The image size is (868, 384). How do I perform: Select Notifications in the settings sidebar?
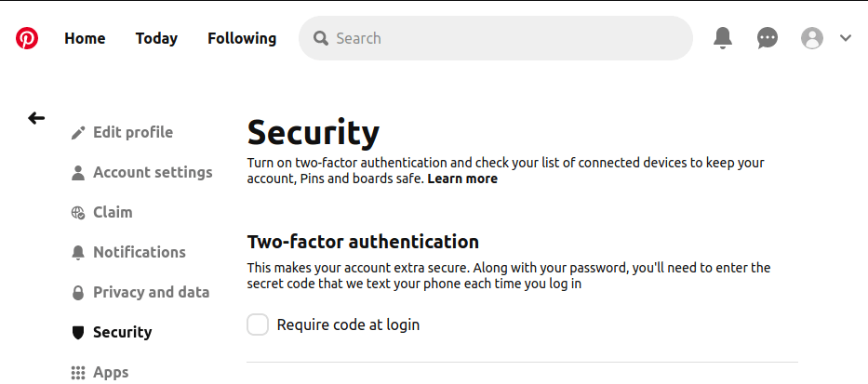[x=140, y=252]
